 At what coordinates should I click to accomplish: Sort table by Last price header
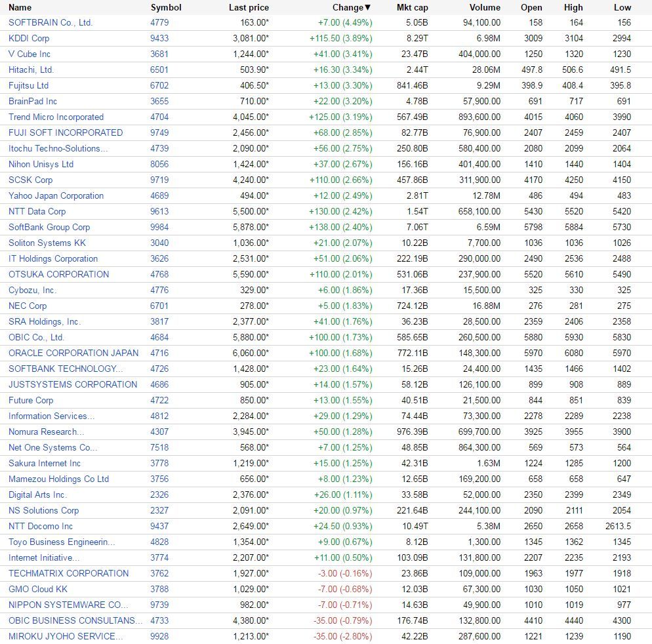pos(249,7)
